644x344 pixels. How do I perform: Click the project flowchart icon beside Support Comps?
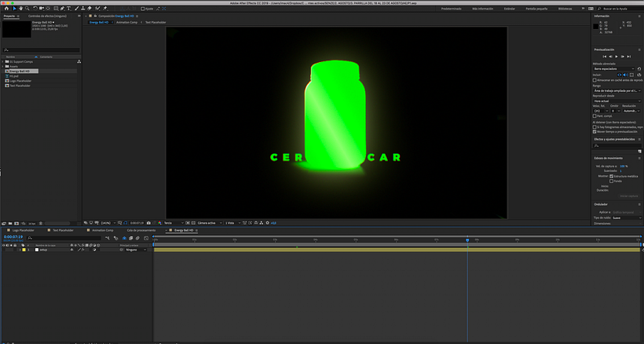(79, 61)
